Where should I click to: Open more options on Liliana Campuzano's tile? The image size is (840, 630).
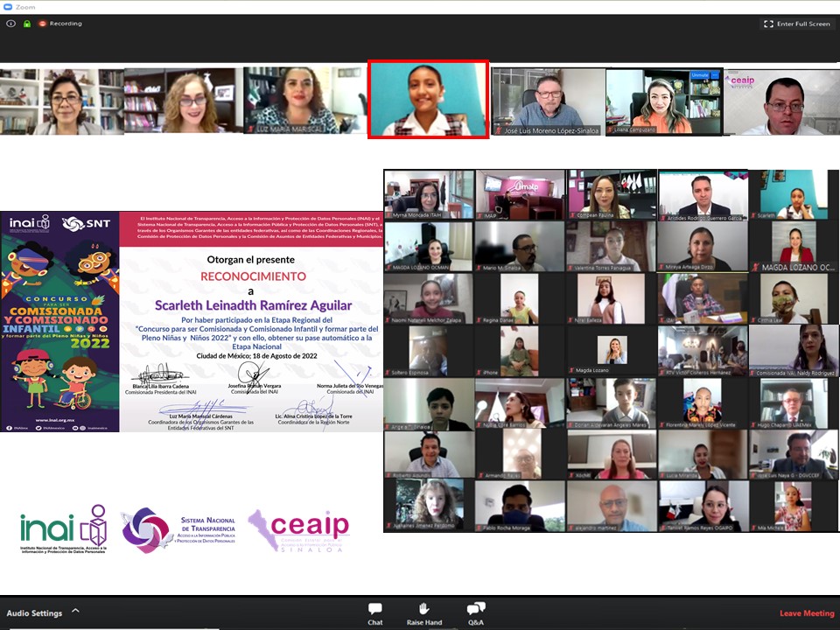point(715,75)
